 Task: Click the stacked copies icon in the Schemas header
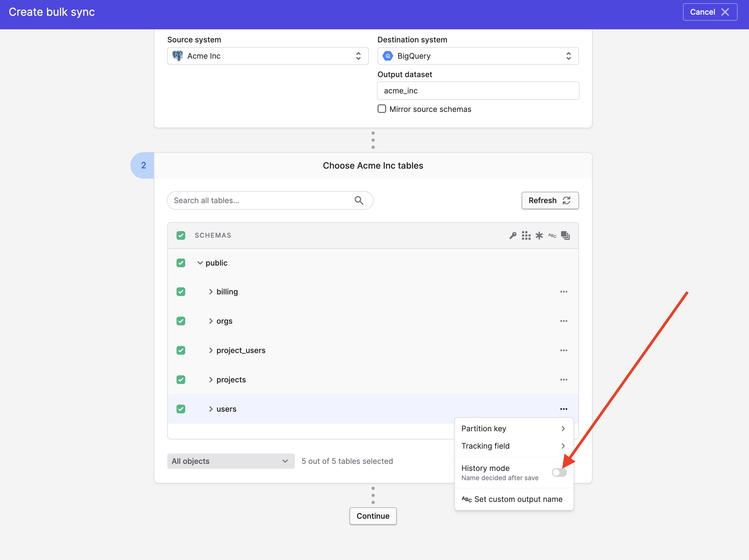[565, 235]
